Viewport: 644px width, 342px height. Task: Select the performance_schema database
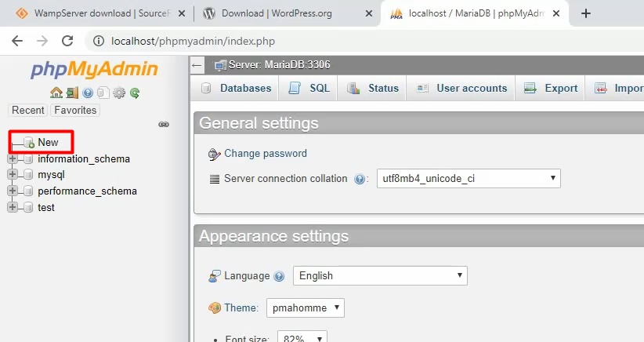(87, 191)
